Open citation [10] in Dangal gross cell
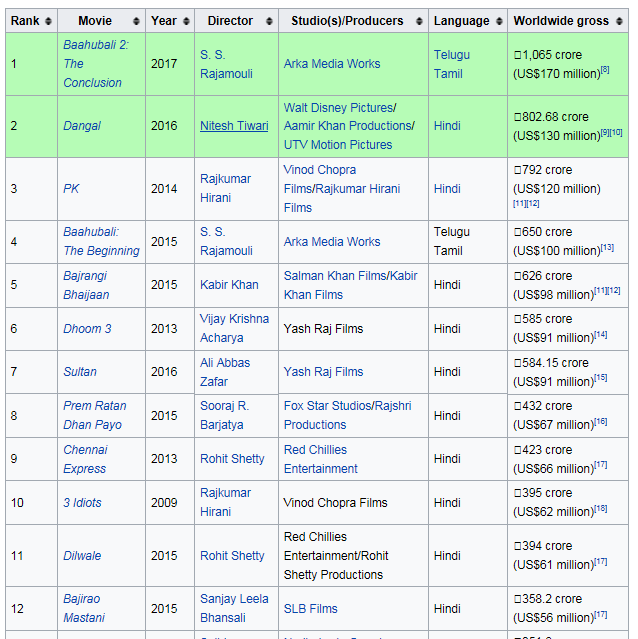The width and height of the screenshot is (638, 639). (616, 132)
